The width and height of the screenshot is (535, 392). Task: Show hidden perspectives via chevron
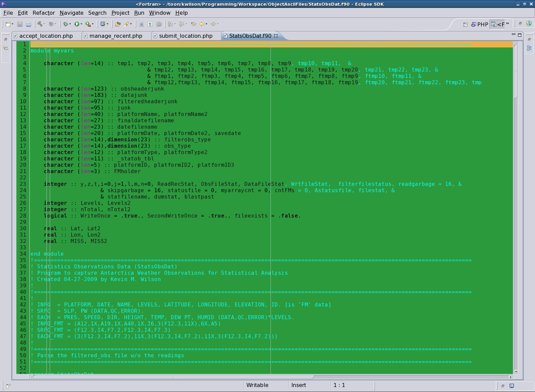pyautogui.click(x=508, y=23)
